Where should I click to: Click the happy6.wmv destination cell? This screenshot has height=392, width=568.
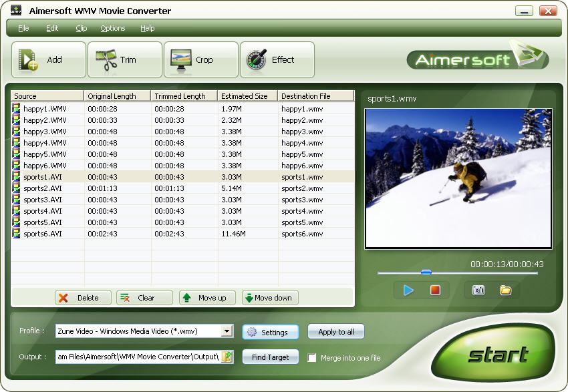[302, 166]
